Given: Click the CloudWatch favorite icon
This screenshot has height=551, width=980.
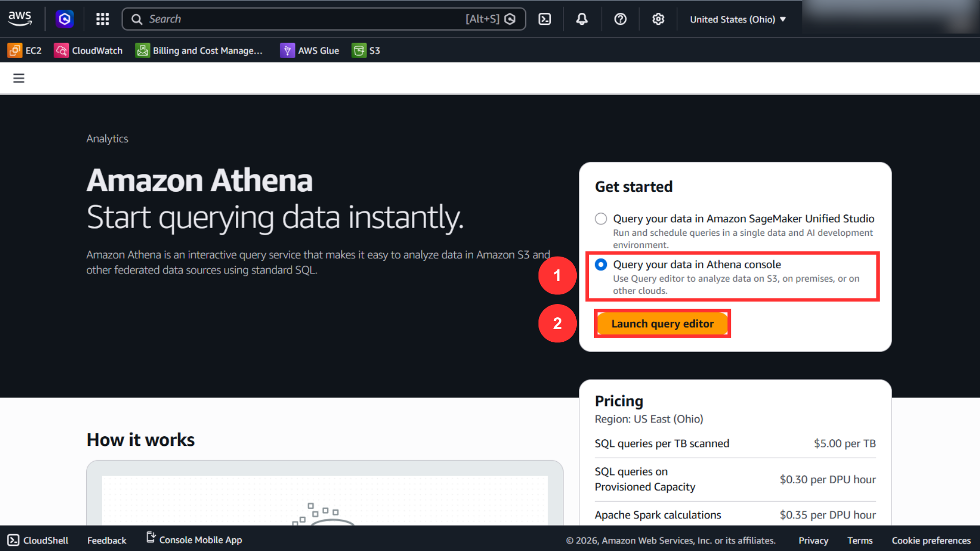Looking at the screenshot, I should coord(61,51).
